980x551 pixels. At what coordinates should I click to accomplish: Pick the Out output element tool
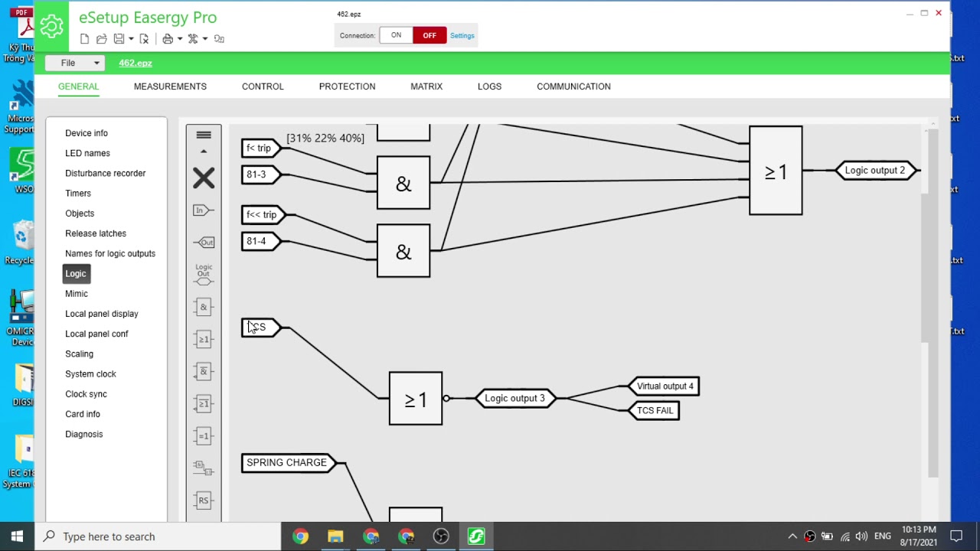coord(204,243)
